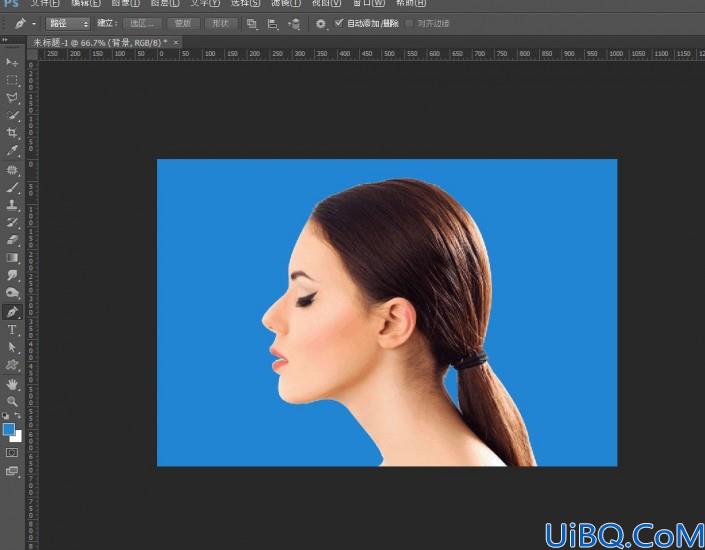Open the 视图(V) menu
This screenshot has width=705, height=550.
click(326, 4)
